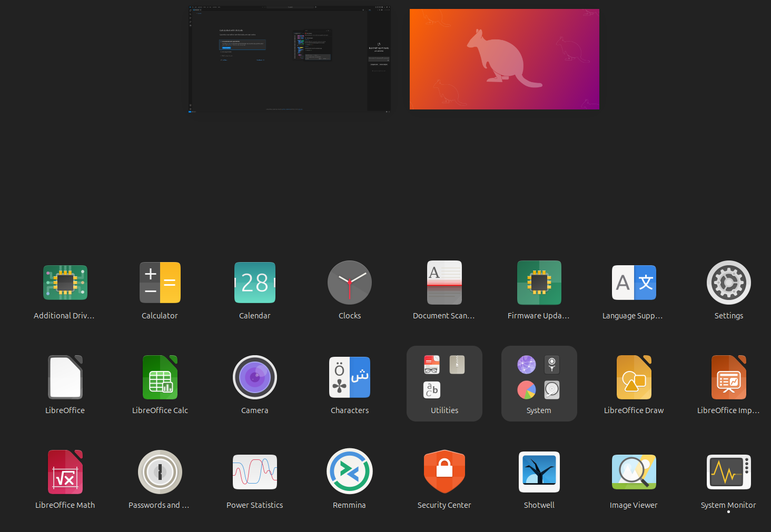Open Language Support
The height and width of the screenshot is (532, 771).
point(634,283)
